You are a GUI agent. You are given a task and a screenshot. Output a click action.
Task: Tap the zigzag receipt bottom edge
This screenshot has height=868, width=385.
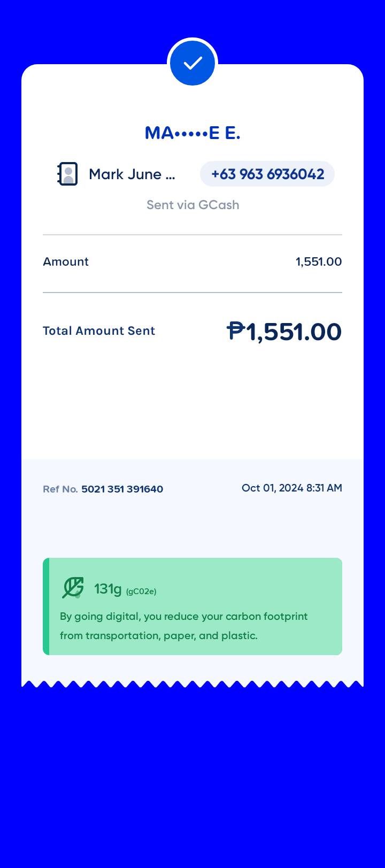(192, 683)
